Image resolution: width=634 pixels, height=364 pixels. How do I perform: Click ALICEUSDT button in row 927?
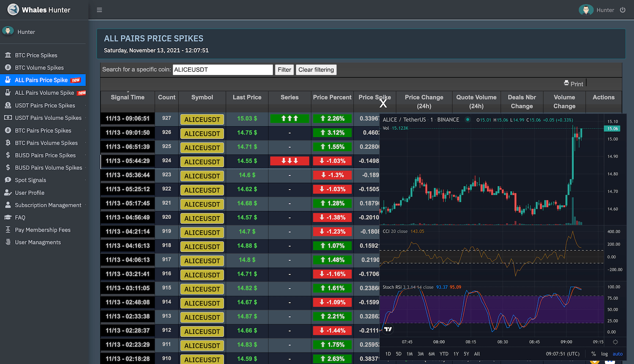(x=202, y=120)
